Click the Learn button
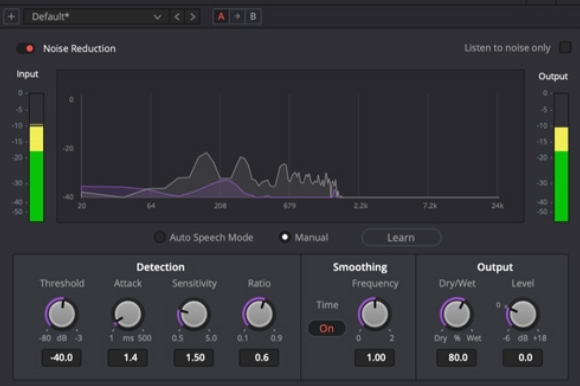This screenshot has height=386, width=580. point(401,237)
